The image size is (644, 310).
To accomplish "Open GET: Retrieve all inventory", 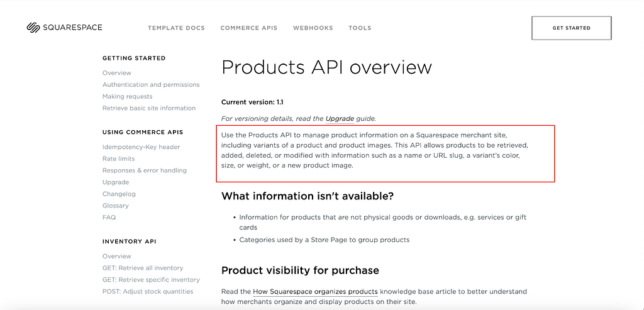I will (x=143, y=268).
